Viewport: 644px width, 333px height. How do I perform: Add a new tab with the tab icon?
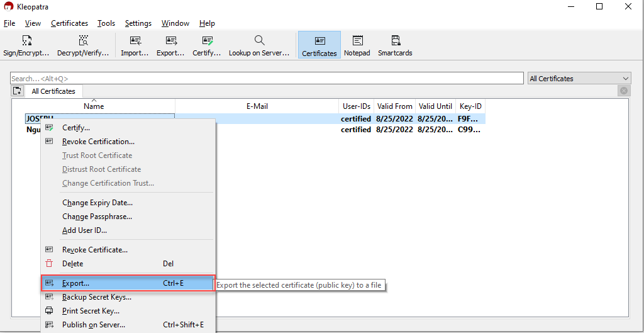click(x=18, y=91)
